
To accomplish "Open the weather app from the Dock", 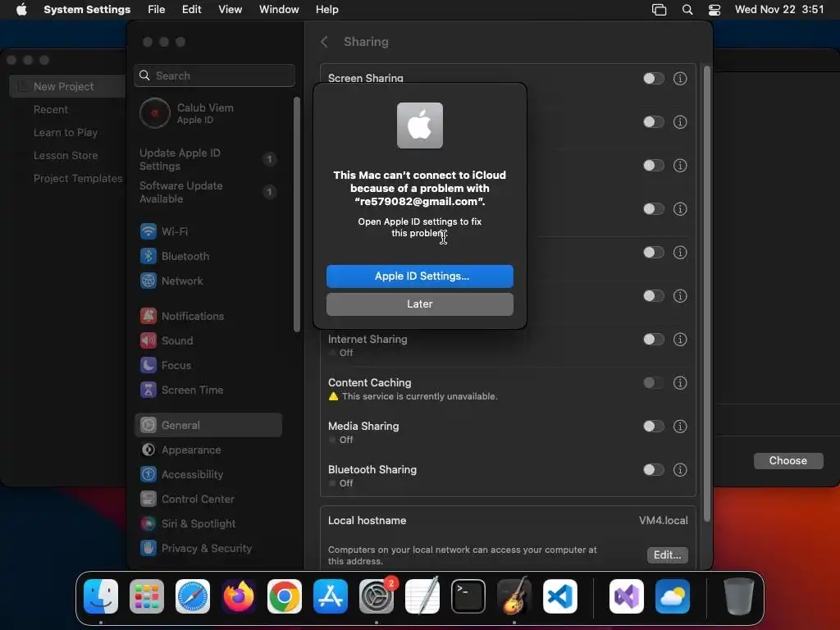I will click(x=673, y=596).
